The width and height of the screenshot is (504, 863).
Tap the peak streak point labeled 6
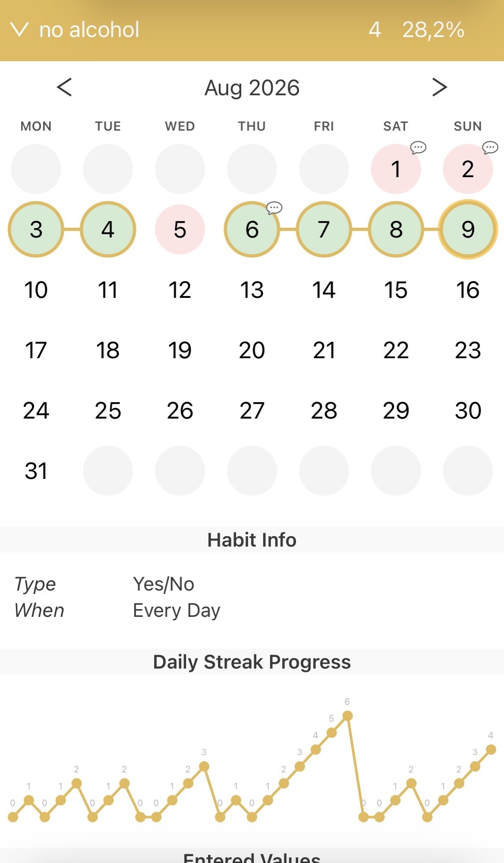coord(347,716)
